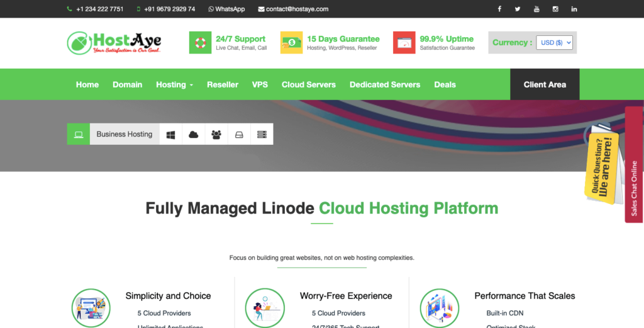Image resolution: width=644 pixels, height=328 pixels.
Task: Open the Facebook social icon
Action: [499, 9]
